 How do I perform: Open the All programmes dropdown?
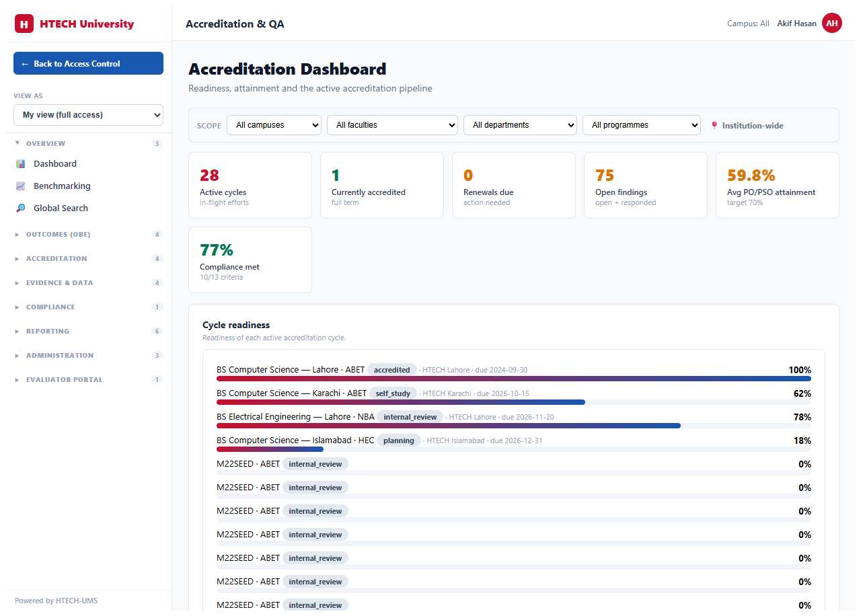tap(641, 125)
